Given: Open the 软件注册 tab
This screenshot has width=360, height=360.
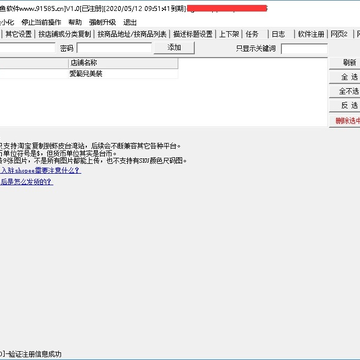Looking at the screenshot, I should [311, 34].
